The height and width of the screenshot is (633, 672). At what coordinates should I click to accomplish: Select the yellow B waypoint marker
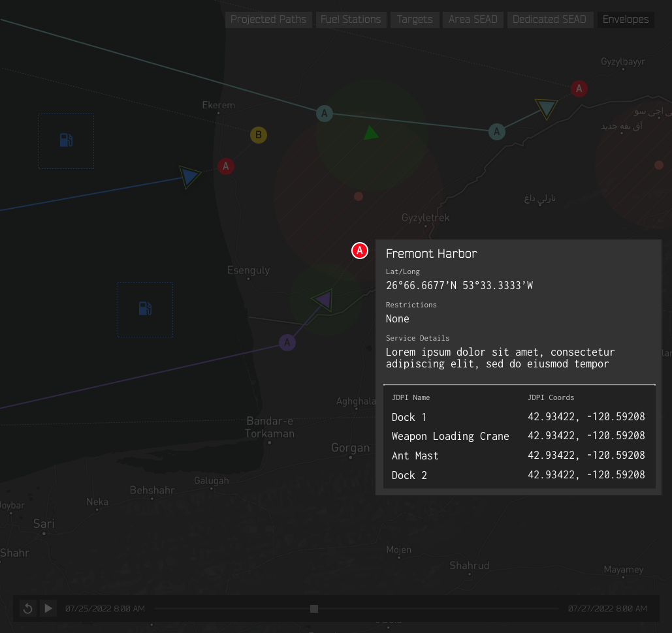click(259, 135)
